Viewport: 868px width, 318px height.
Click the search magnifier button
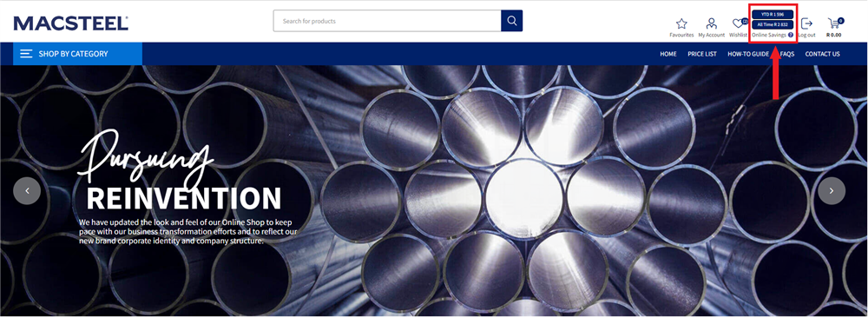(512, 21)
